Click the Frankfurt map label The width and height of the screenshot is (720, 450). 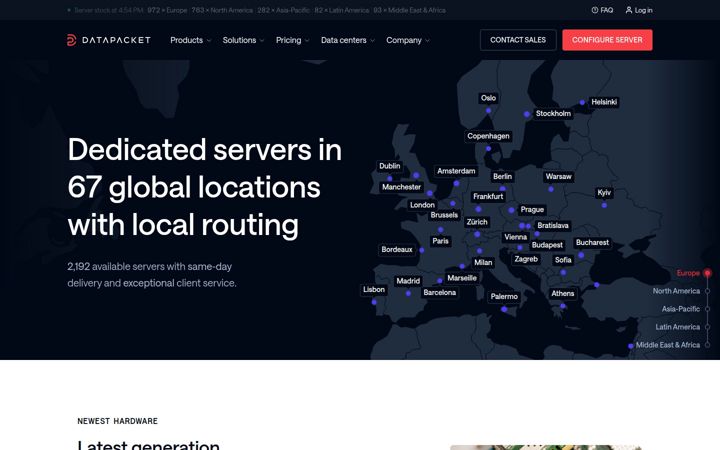click(488, 197)
